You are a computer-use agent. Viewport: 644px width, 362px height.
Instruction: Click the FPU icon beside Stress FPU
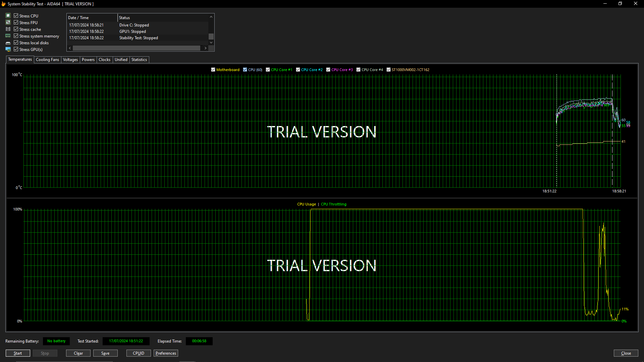tap(8, 22)
